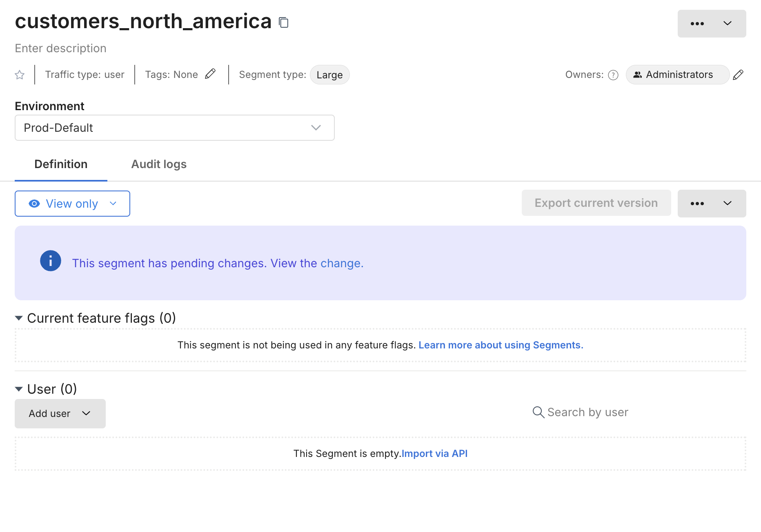
Task: Open the View only mode dropdown
Action: (x=73, y=204)
